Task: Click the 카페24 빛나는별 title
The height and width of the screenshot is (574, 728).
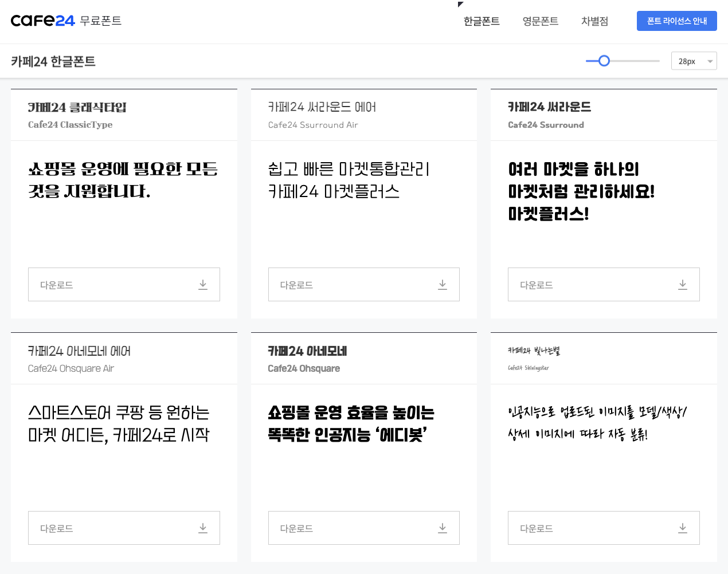Action: (534, 351)
